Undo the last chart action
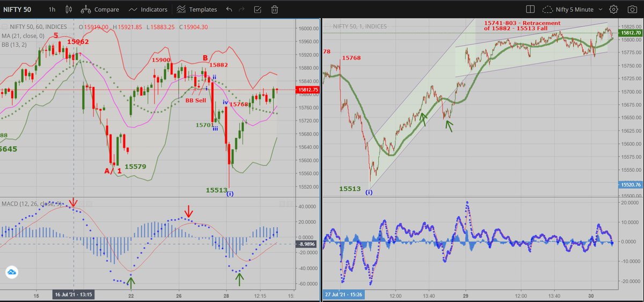The image size is (644, 302). (x=229, y=9)
